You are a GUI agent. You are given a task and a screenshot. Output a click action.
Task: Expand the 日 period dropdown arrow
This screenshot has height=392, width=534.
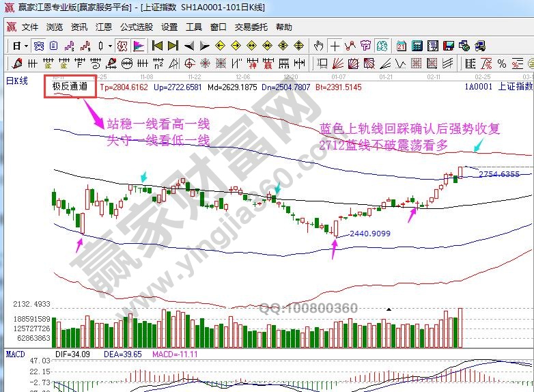(26, 46)
